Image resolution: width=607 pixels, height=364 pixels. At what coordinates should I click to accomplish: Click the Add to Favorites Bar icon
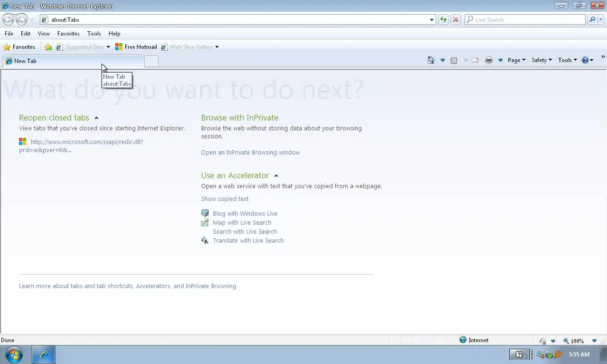[48, 47]
